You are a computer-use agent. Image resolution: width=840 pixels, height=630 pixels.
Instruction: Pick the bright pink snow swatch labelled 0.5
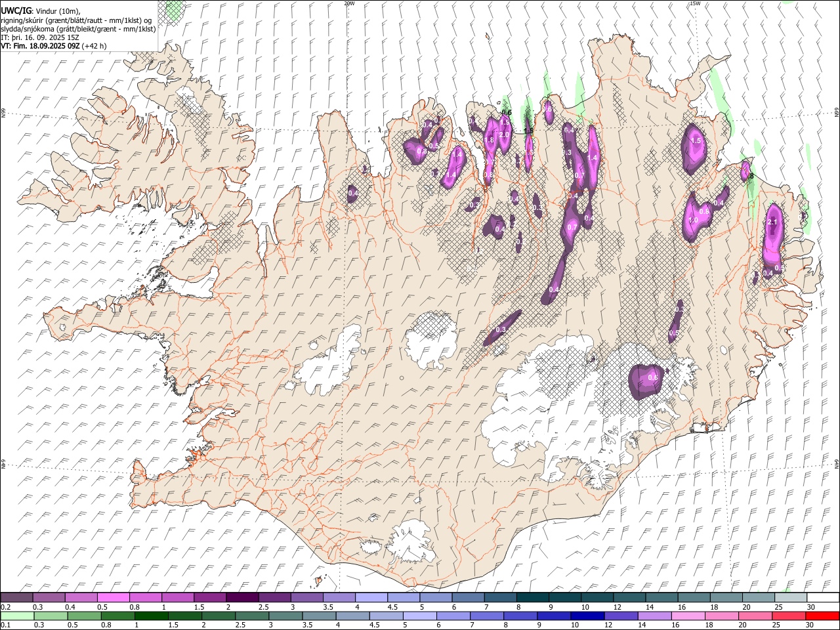113,597
